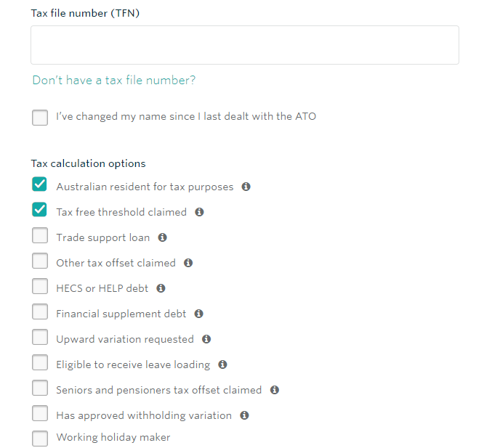Show Financial supplement debt info tooltip icon
This screenshot has height=448, width=484.
pyautogui.click(x=198, y=314)
